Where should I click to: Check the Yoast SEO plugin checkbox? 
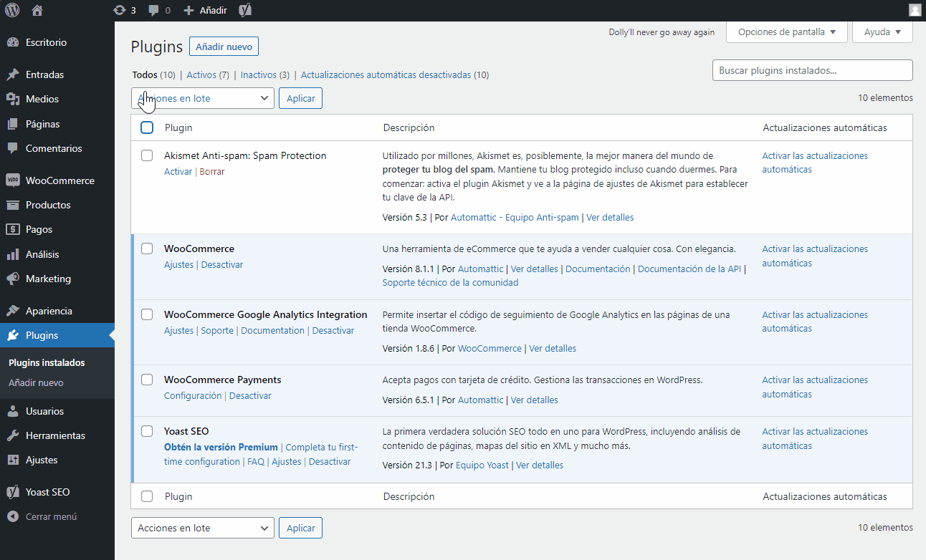(147, 431)
